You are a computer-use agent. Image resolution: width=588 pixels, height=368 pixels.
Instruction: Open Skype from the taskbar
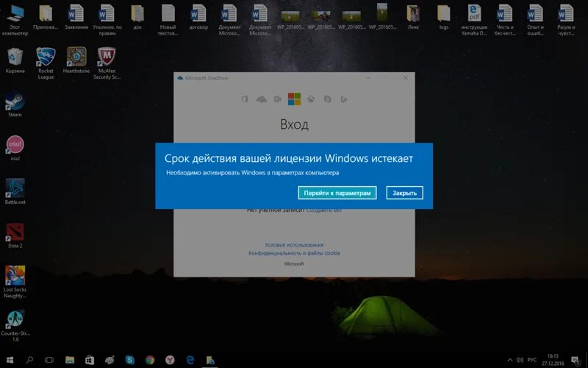click(130, 360)
